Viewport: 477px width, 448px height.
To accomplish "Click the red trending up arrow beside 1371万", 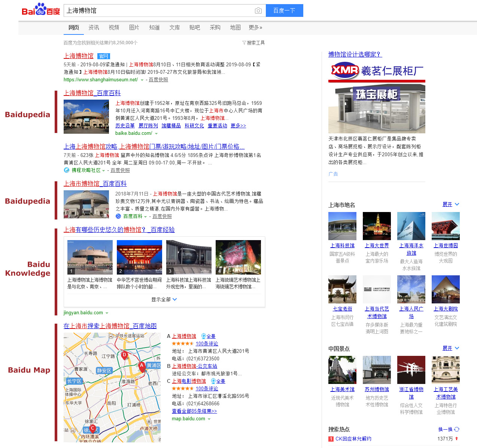I will point(456,439).
